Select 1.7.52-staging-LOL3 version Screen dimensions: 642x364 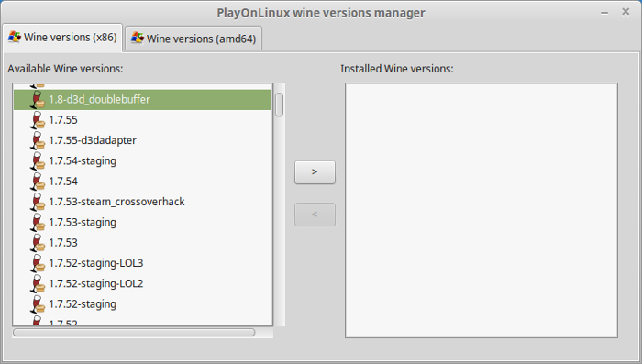click(142, 263)
